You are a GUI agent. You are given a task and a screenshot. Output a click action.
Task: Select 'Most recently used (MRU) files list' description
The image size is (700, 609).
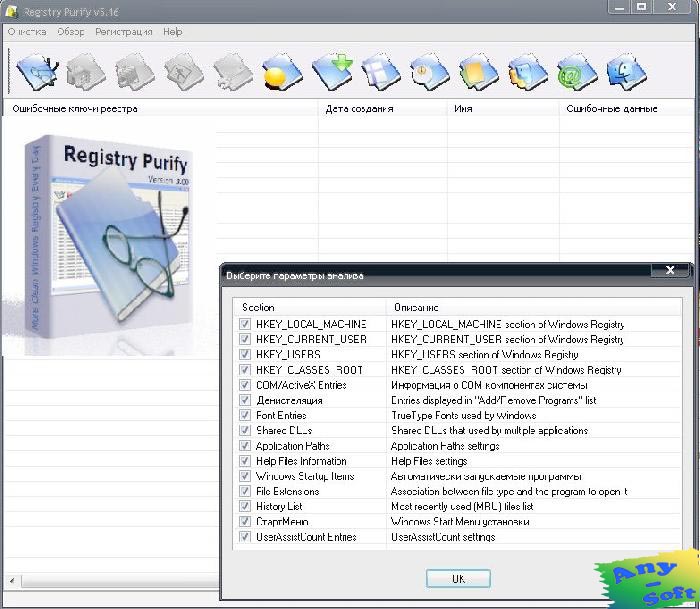tap(462, 506)
